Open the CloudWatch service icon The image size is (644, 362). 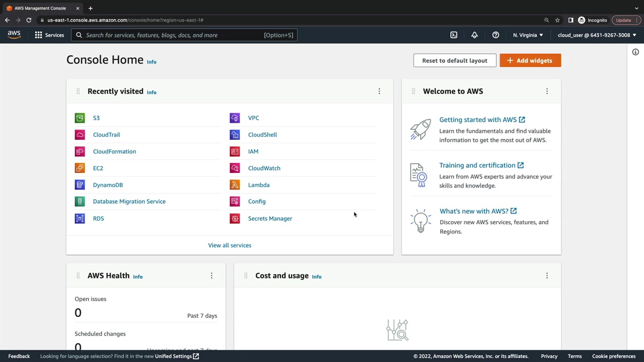click(234, 168)
